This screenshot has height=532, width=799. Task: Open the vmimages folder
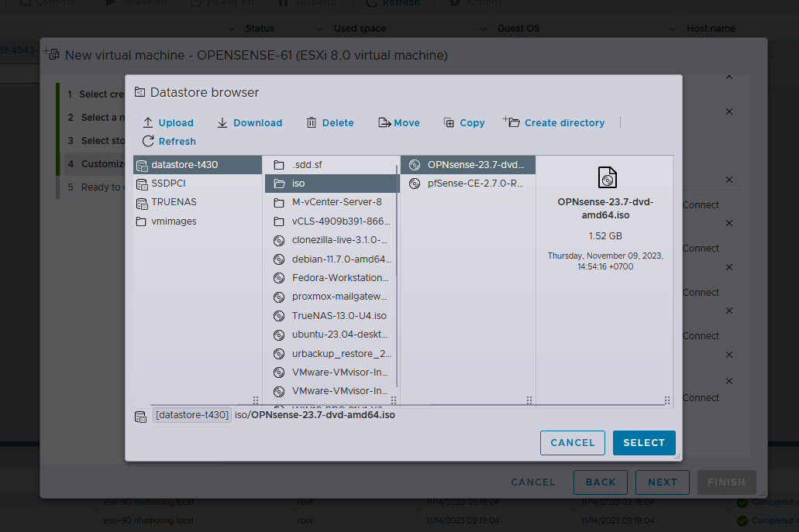174,221
